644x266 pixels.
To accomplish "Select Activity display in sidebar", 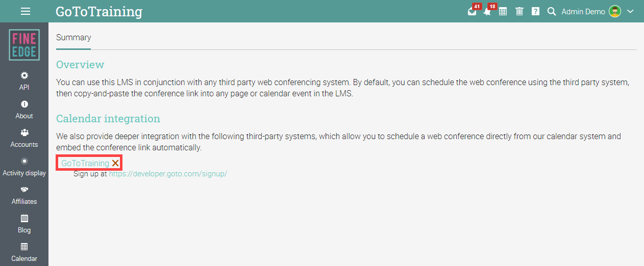I will [24, 167].
